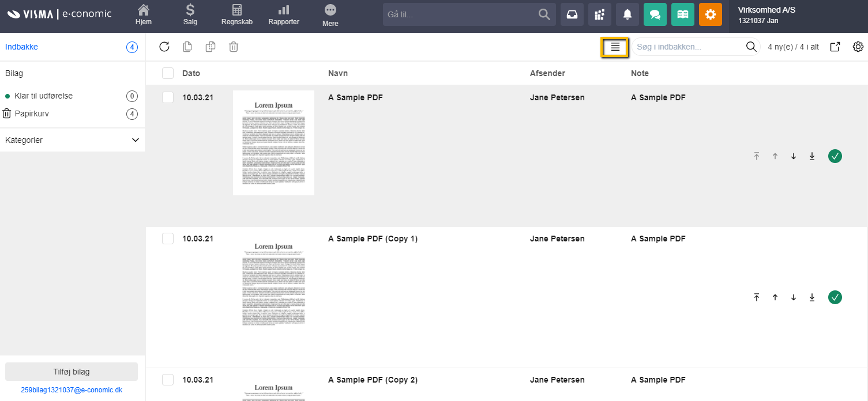Viewport: 868px width, 401px height.
Task: Click the Tilføj bilag button
Action: click(72, 372)
